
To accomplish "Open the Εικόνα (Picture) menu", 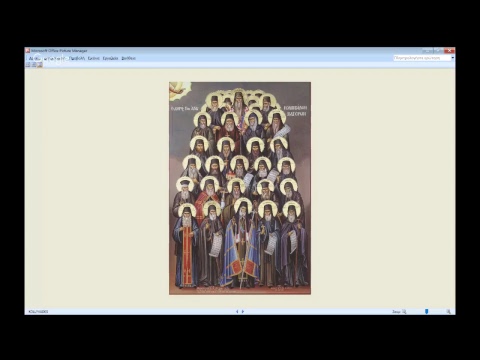I will pos(94,58).
